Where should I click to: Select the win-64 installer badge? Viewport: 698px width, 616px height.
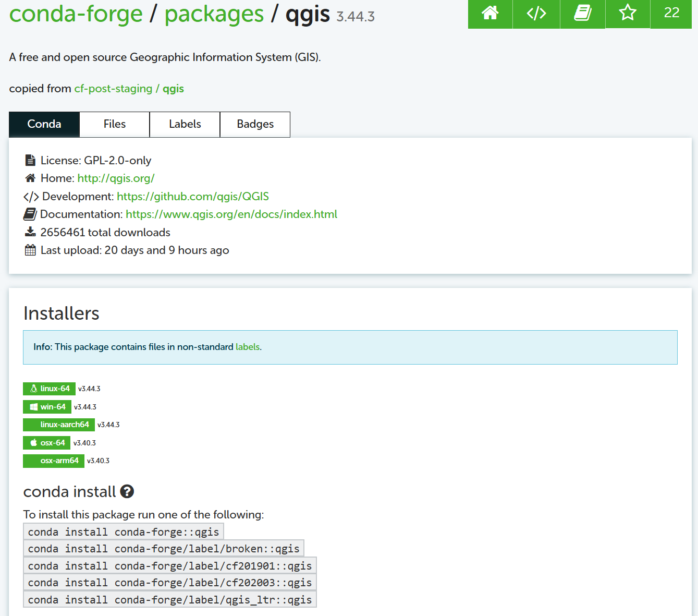point(47,407)
